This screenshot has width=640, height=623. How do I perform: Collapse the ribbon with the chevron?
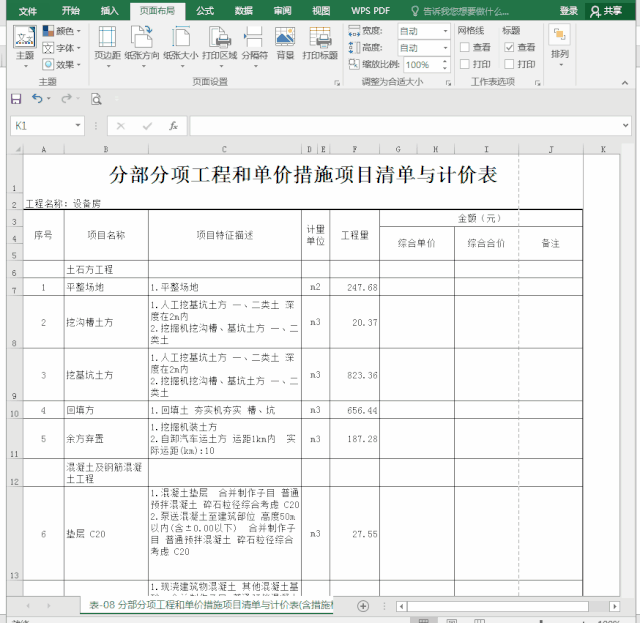(625, 83)
